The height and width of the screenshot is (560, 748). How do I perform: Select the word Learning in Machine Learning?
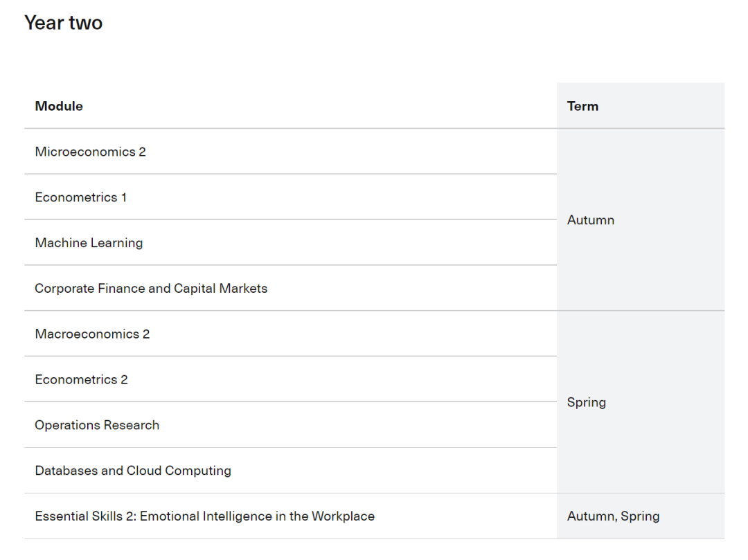coord(116,243)
